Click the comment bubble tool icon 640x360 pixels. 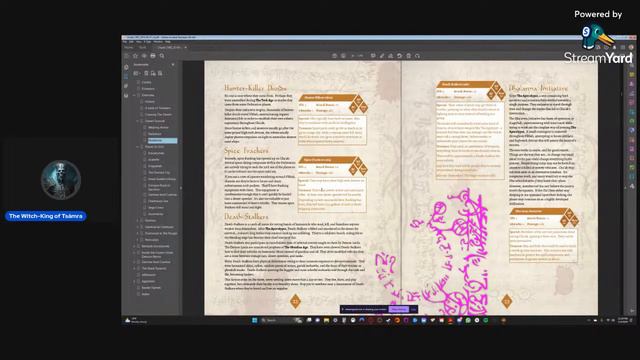tap(373, 56)
